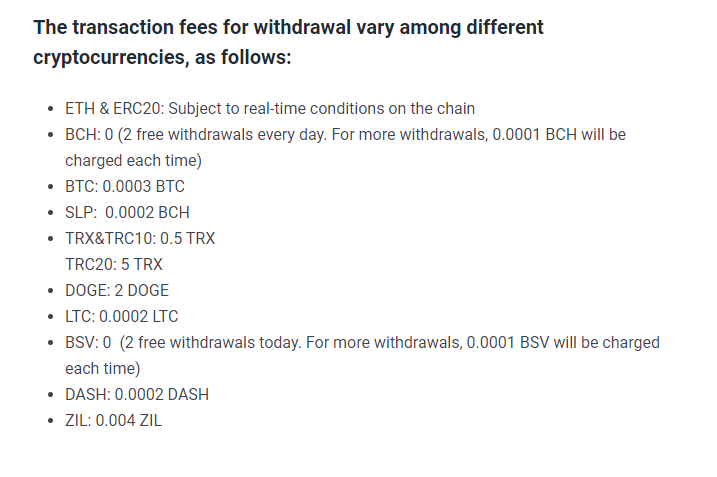Select the BCH free withdrawals line
Viewport: 717px width, 477px height.
pos(345,135)
